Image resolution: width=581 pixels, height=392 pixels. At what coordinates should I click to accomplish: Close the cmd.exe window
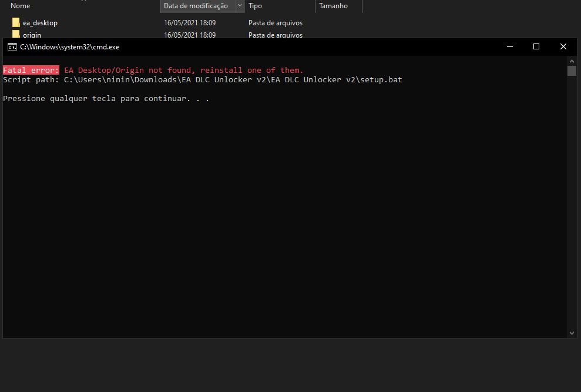pos(563,47)
